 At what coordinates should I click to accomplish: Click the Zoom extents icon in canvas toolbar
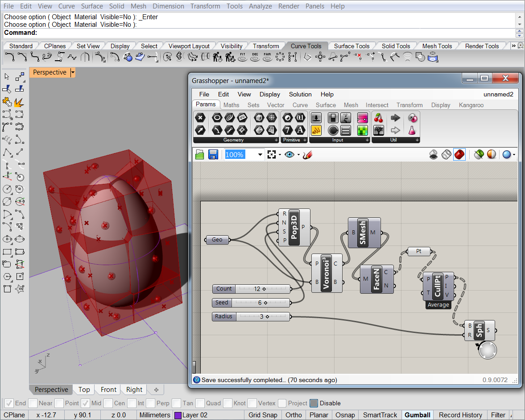(272, 154)
